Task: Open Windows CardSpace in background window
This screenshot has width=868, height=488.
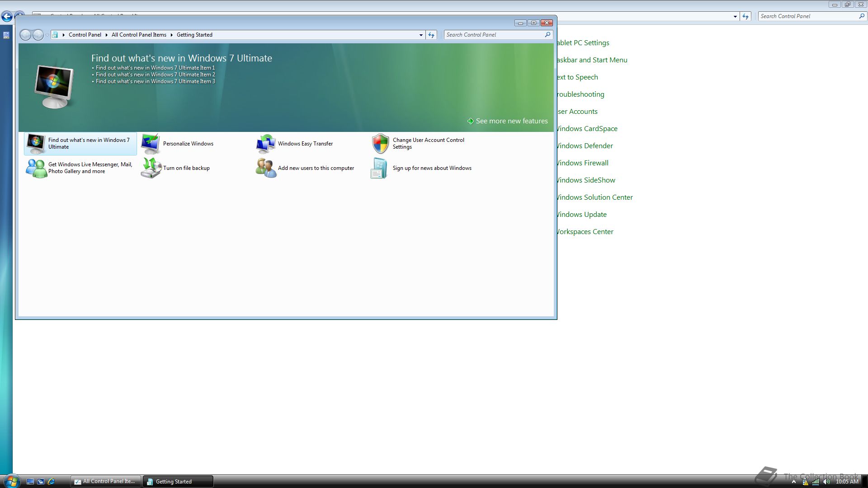Action: 587,129
